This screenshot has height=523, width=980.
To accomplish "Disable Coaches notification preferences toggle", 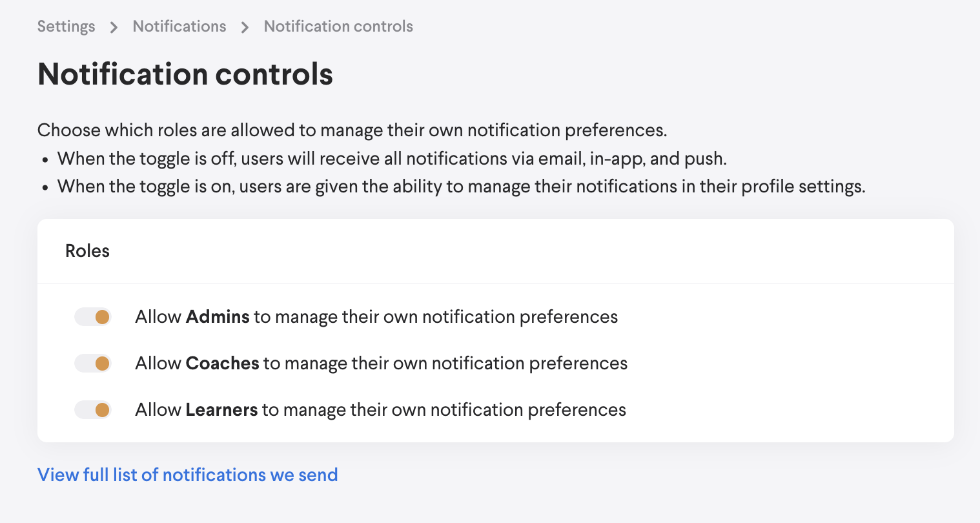I will pos(93,364).
